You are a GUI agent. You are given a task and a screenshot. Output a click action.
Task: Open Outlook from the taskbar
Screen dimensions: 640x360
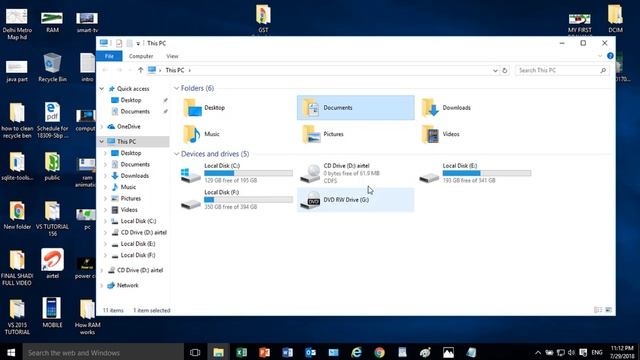[x=310, y=352]
